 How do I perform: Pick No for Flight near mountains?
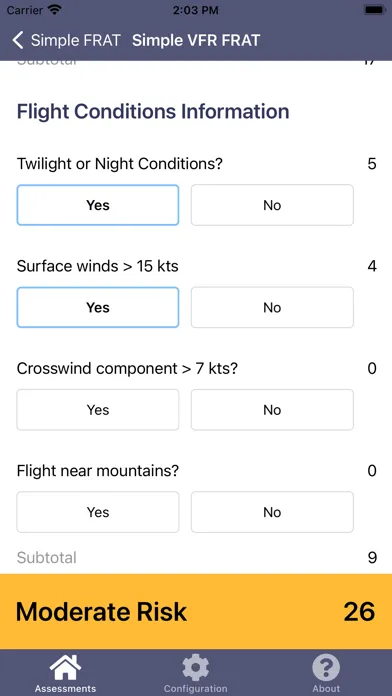[x=272, y=512]
